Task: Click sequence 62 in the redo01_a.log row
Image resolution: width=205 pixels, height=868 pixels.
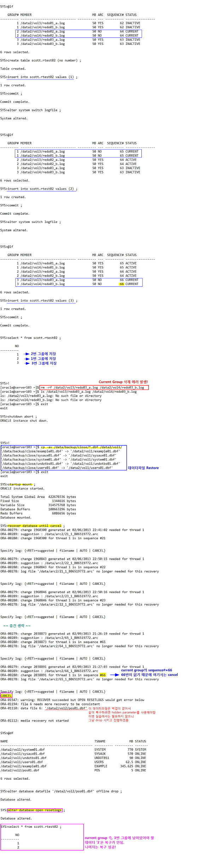Action: tap(122, 23)
